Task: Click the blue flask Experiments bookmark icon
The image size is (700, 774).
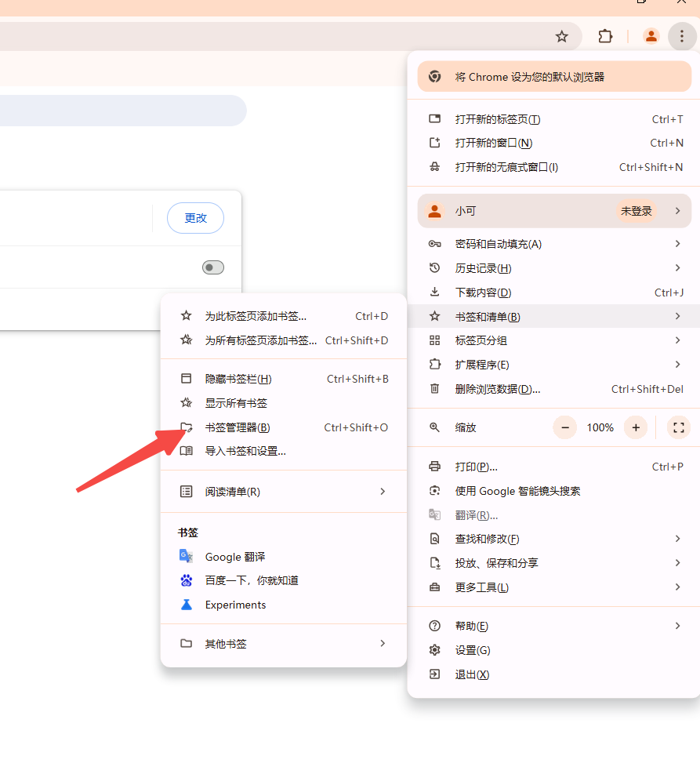Action: click(186, 605)
